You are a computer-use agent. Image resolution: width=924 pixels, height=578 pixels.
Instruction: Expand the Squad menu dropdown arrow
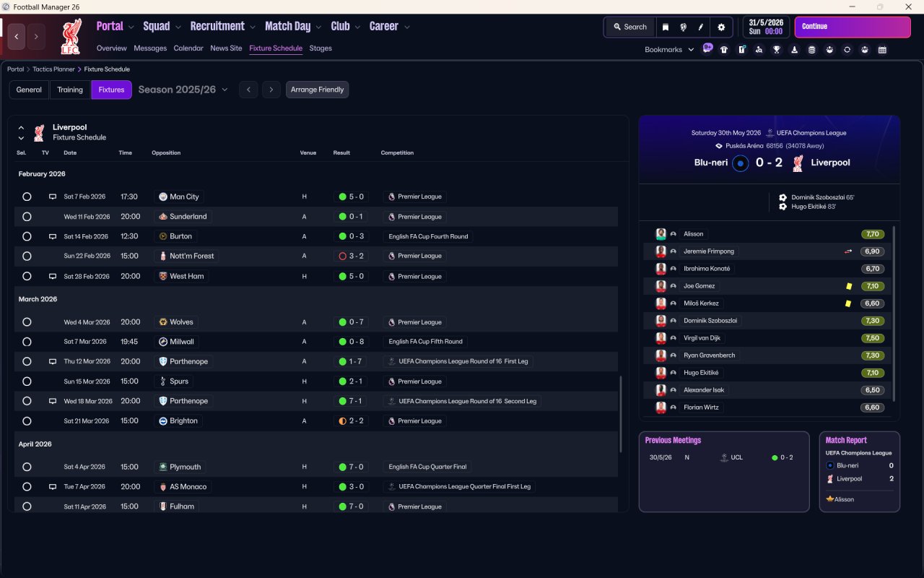point(178,27)
